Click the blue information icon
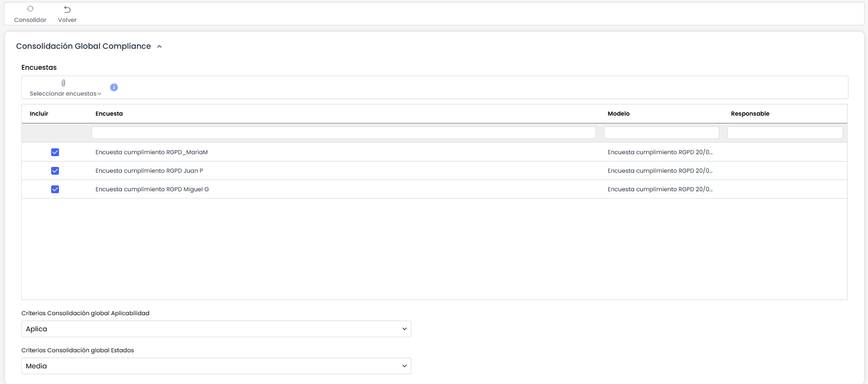 pyautogui.click(x=114, y=87)
